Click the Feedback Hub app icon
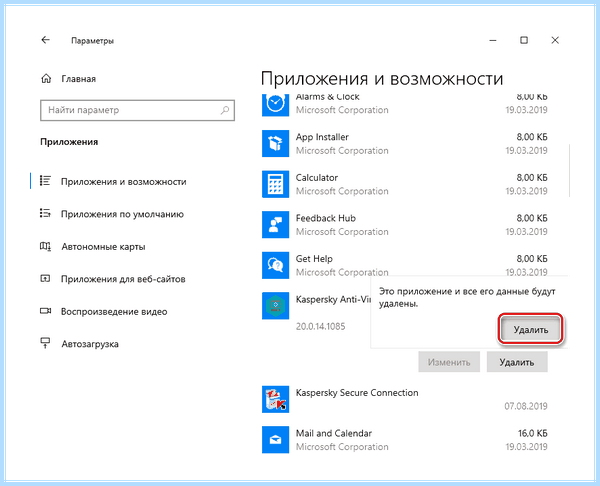 [276, 225]
